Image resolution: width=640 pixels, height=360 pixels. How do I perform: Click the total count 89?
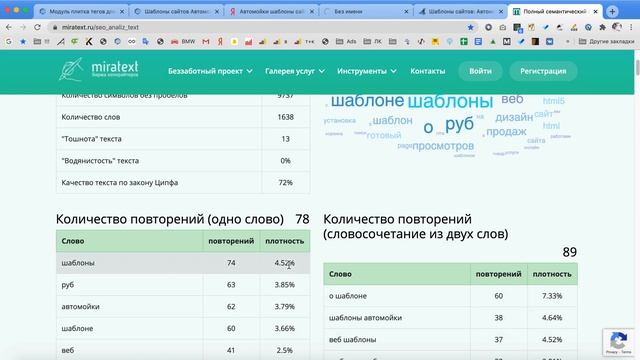coord(569,252)
